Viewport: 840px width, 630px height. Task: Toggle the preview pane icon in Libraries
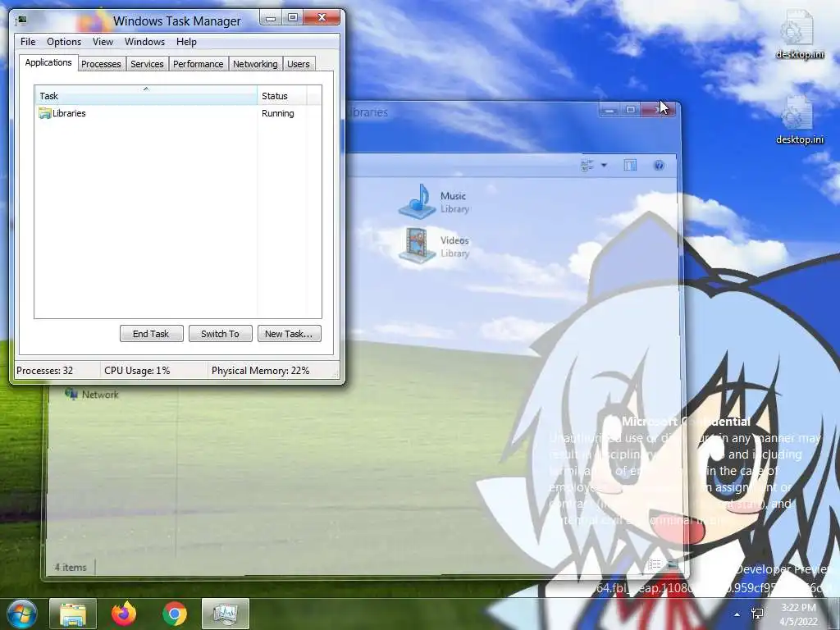631,166
